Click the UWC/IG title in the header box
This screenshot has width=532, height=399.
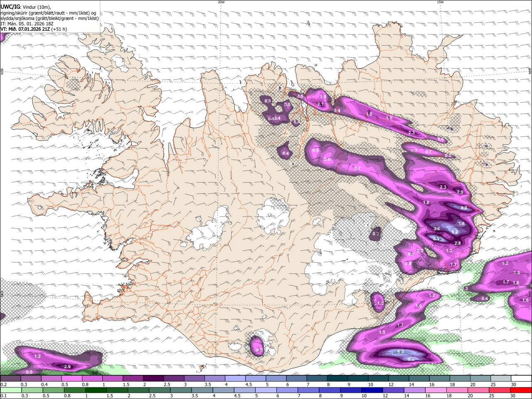10,7
